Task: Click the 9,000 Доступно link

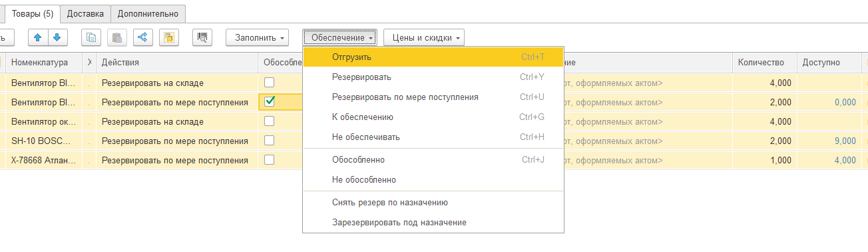Action: pyautogui.click(x=845, y=141)
